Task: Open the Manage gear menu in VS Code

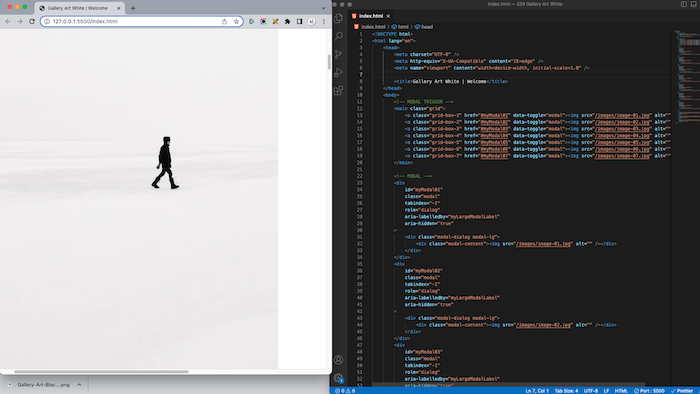Action: 338,378
